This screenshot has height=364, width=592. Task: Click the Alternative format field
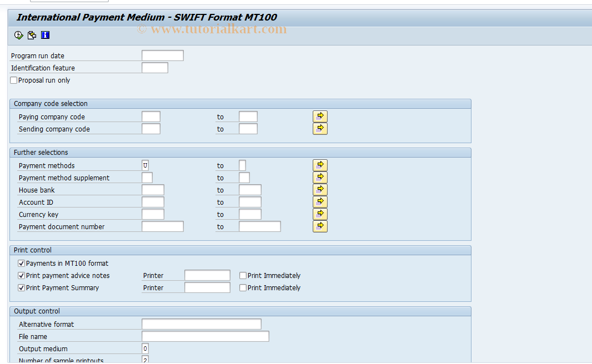point(202,324)
